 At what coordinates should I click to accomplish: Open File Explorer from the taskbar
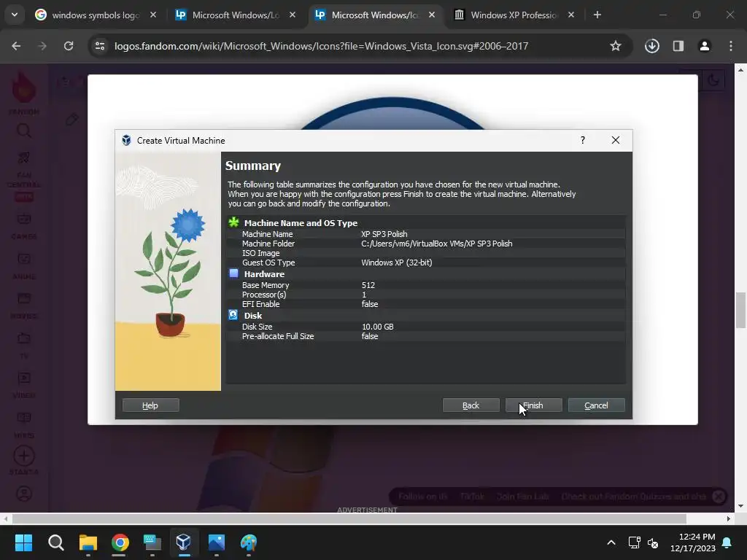[88, 542]
